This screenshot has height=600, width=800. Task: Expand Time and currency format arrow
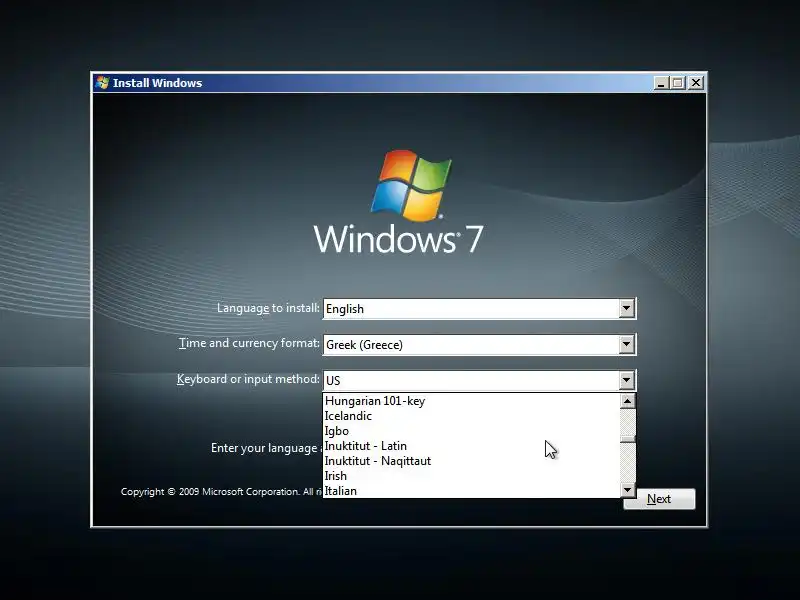tap(626, 344)
